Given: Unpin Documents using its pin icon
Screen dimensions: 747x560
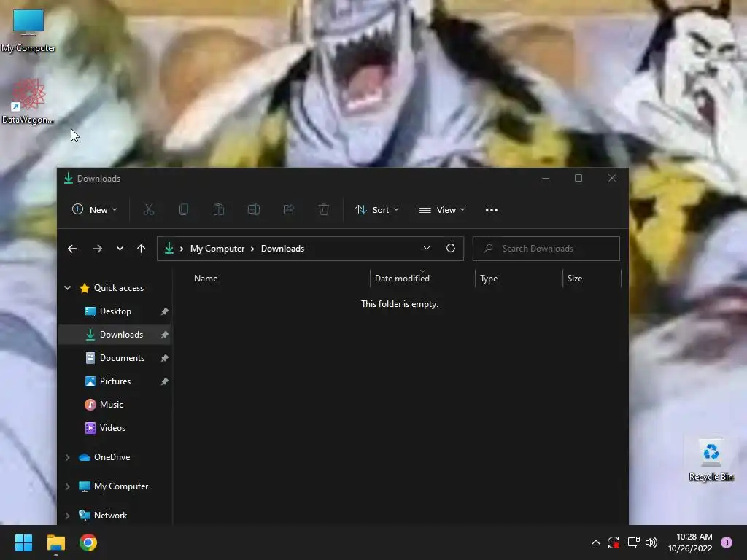Looking at the screenshot, I should (164, 358).
